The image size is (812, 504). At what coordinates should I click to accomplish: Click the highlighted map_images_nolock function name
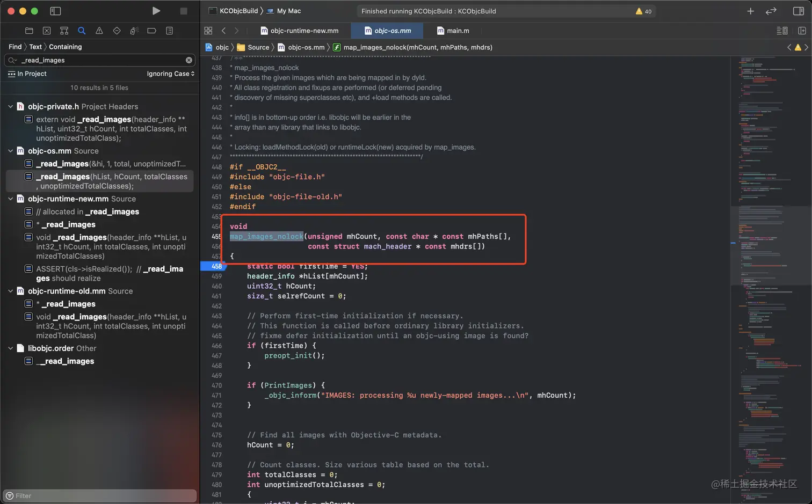click(266, 236)
